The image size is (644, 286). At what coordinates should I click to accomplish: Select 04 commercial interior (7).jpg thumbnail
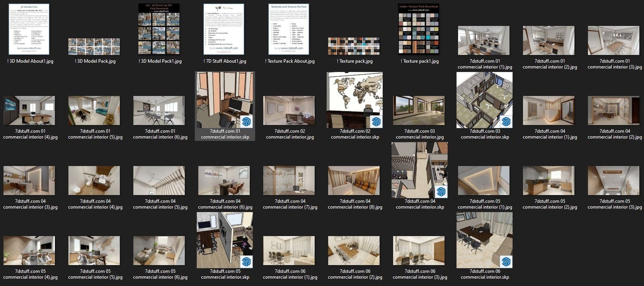[x=289, y=181]
